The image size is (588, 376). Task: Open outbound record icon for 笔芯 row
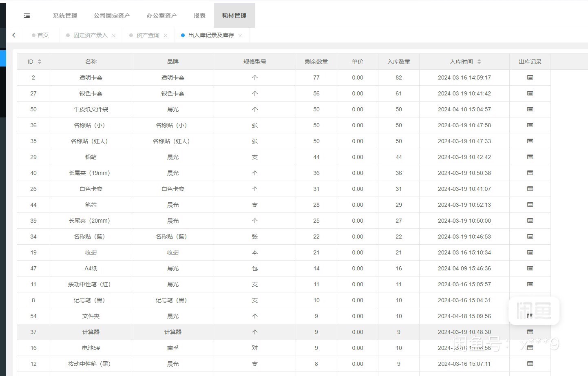pos(530,205)
